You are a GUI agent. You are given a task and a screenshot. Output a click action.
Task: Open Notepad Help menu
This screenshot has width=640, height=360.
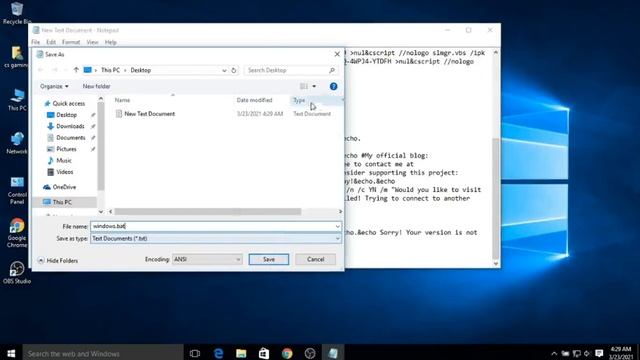[x=111, y=42]
